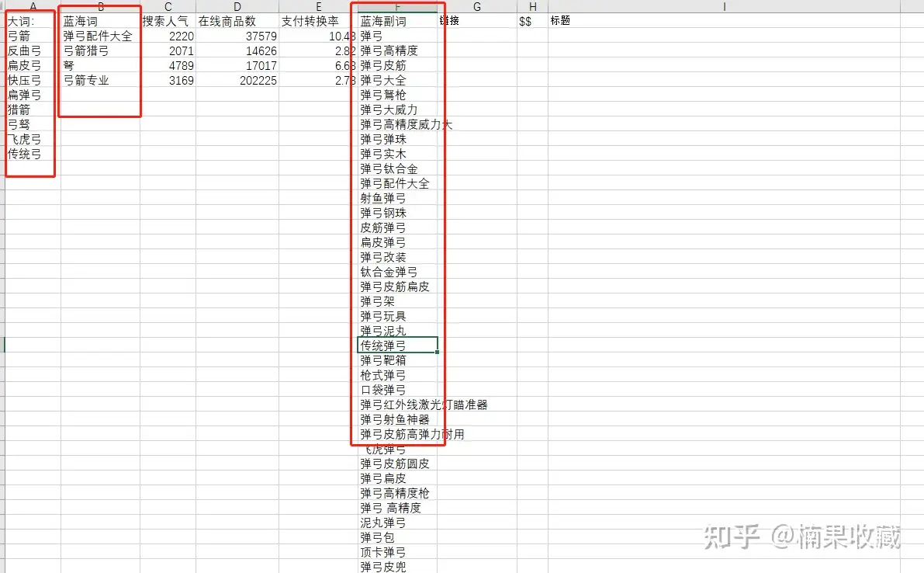Select the '在线商品数' header cell
The image size is (924, 573).
[237, 21]
